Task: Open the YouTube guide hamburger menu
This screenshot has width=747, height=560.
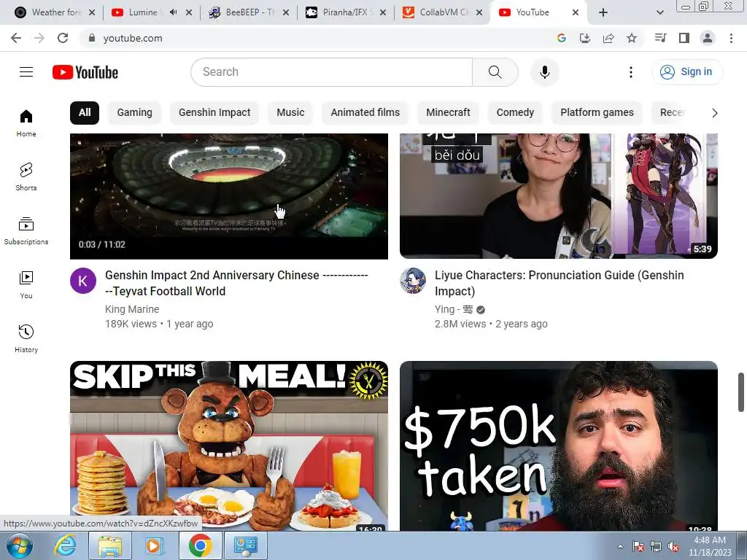Action: coord(26,72)
